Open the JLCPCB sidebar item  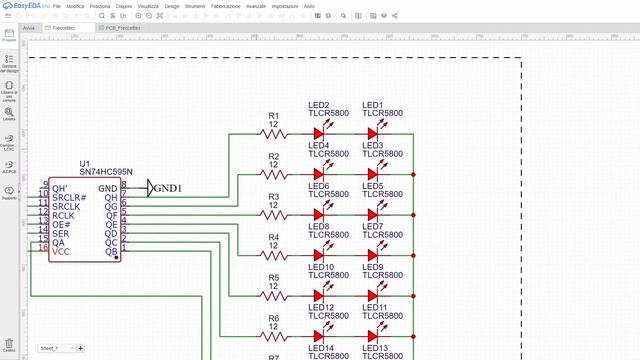tap(9, 167)
